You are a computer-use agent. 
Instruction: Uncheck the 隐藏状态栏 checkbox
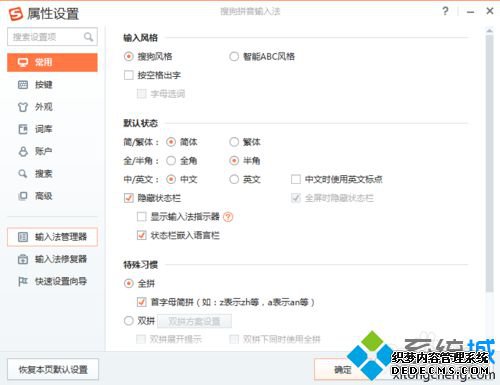click(129, 198)
